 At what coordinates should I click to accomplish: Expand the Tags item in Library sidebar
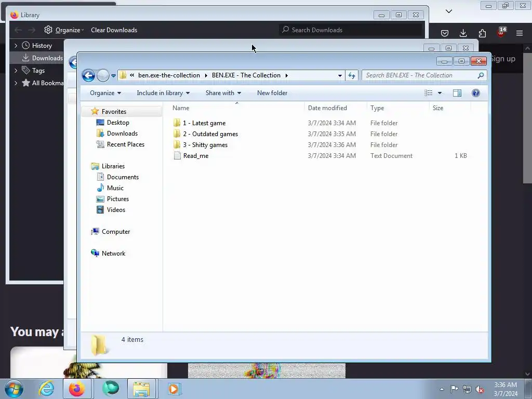click(16, 71)
